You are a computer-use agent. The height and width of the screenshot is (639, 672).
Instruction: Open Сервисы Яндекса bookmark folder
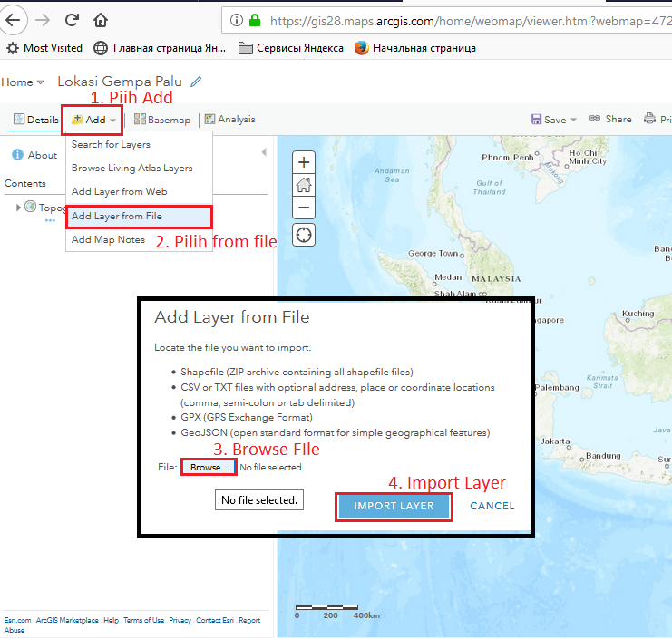click(291, 48)
